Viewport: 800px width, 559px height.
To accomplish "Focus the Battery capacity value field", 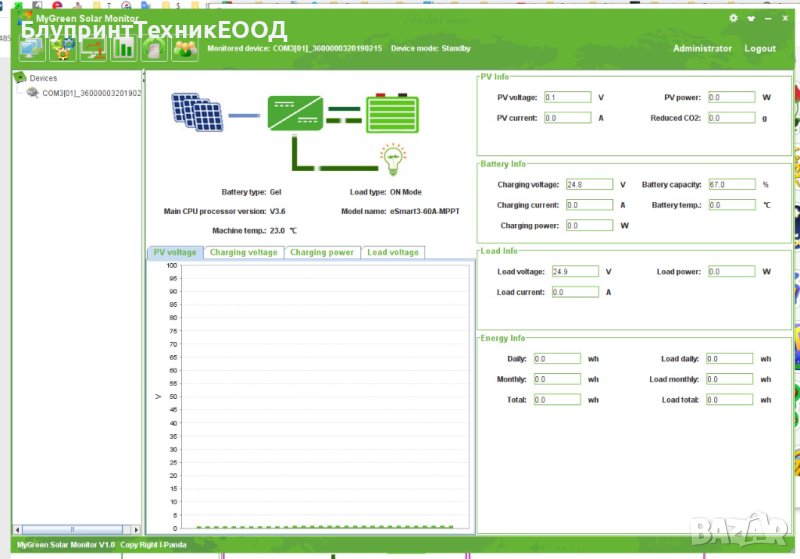I will click(x=730, y=185).
